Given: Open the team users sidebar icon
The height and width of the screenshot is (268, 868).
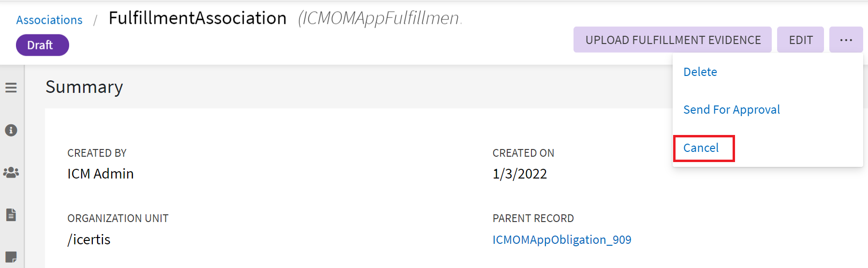Looking at the screenshot, I should point(11,172).
